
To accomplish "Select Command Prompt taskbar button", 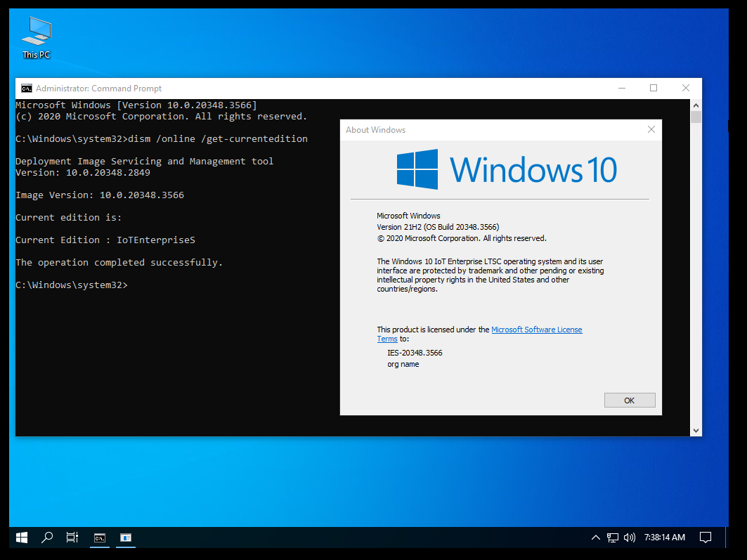I will point(100,538).
